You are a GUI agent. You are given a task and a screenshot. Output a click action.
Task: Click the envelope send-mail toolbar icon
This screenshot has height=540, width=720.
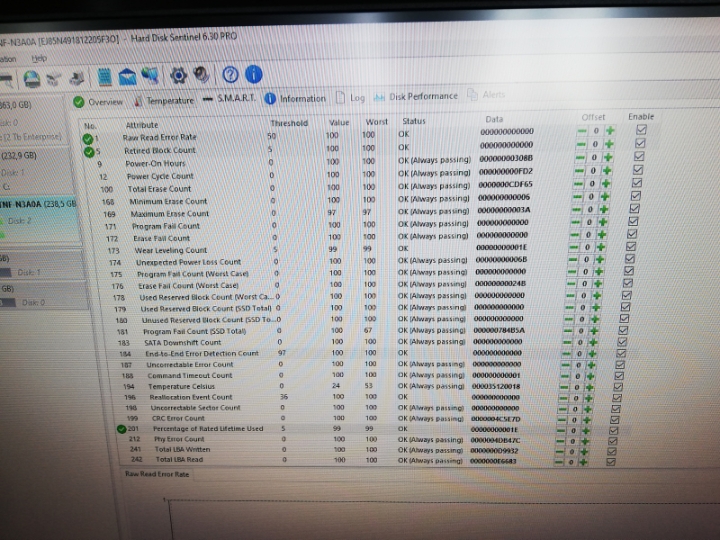127,76
